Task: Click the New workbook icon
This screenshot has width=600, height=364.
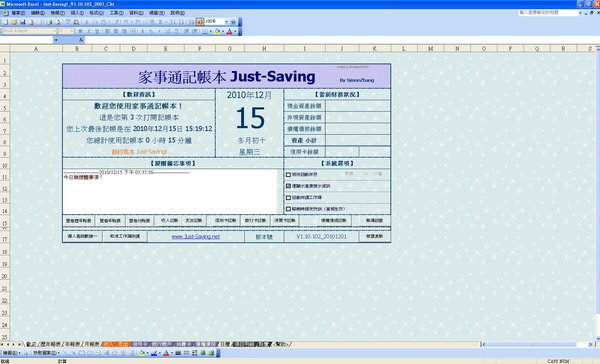Action: pyautogui.click(x=6, y=22)
